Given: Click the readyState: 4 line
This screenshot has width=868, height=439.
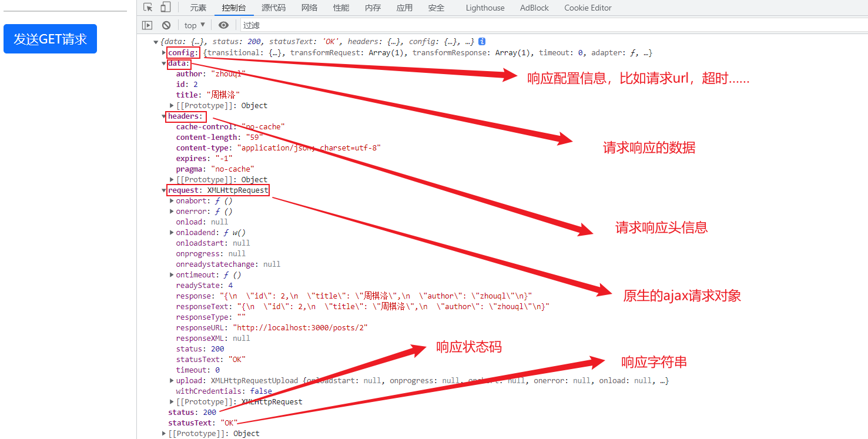Looking at the screenshot, I should 204,286.
